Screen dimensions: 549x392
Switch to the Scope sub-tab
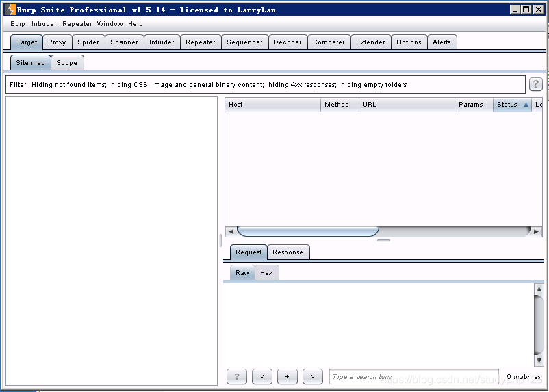[67, 63]
